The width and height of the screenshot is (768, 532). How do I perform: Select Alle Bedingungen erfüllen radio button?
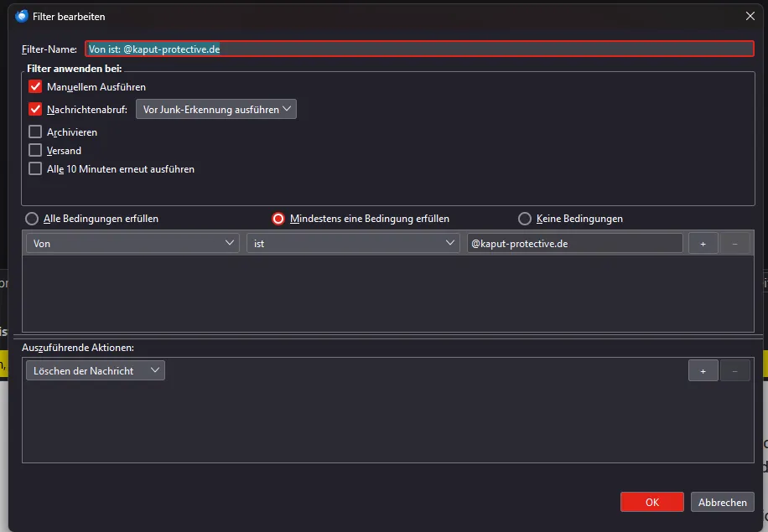tap(32, 219)
